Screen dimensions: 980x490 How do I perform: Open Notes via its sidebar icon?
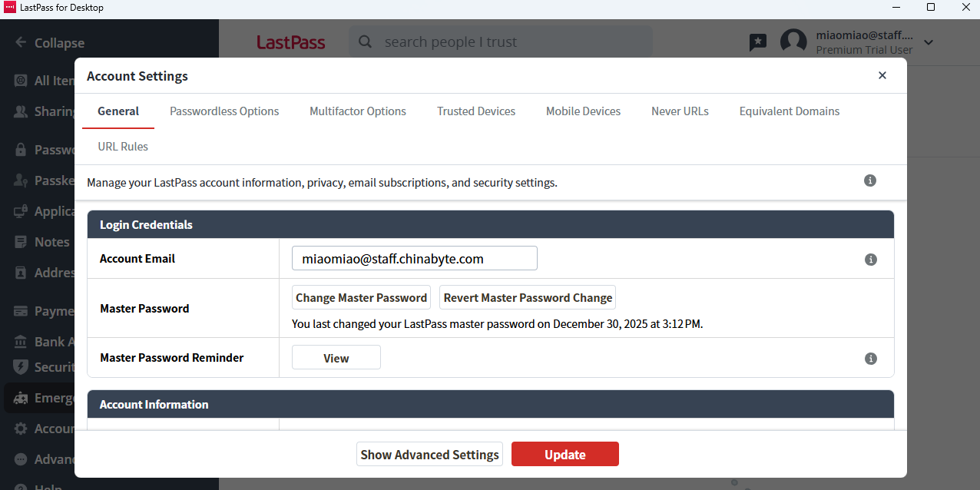[19, 241]
